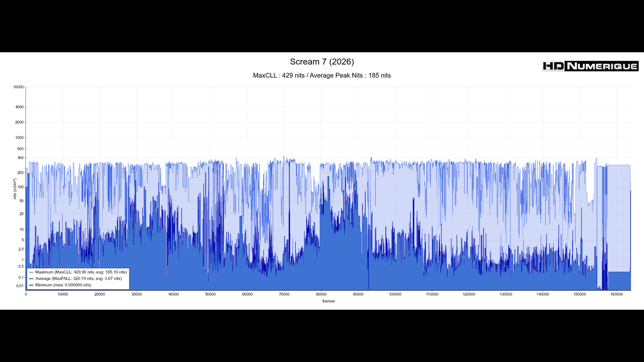644x362 pixels.
Task: Click the x-axis tick label 40000
Action: [x=173, y=294]
